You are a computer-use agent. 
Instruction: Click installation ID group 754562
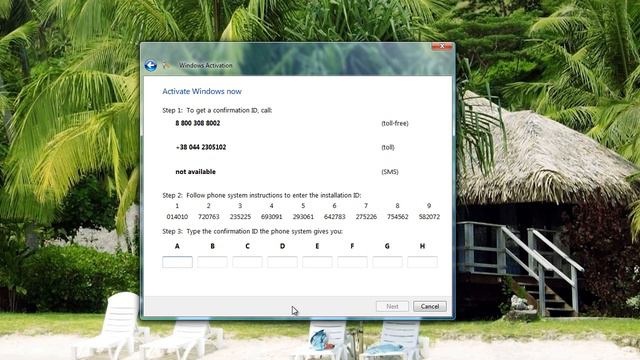click(398, 217)
